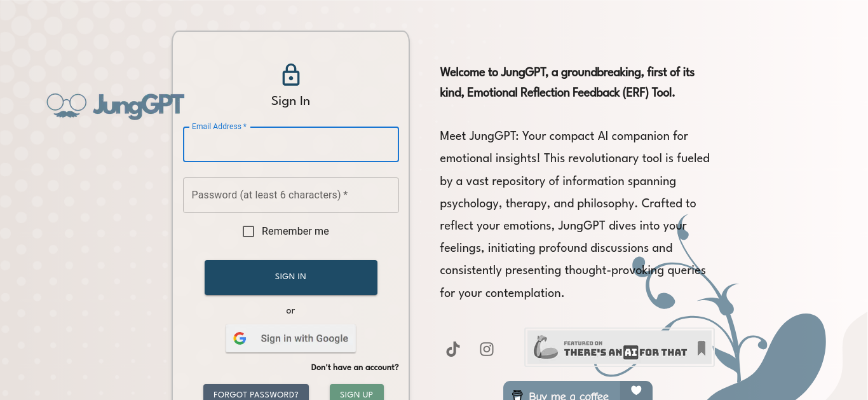Click the "Remember me" label text
This screenshot has width=868, height=400.
click(x=295, y=231)
